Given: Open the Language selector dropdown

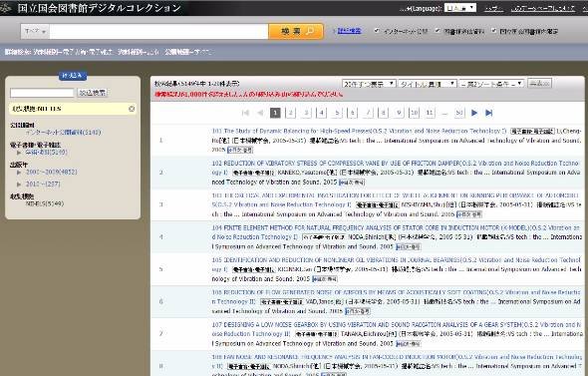Looking at the screenshot, I should 460,8.
